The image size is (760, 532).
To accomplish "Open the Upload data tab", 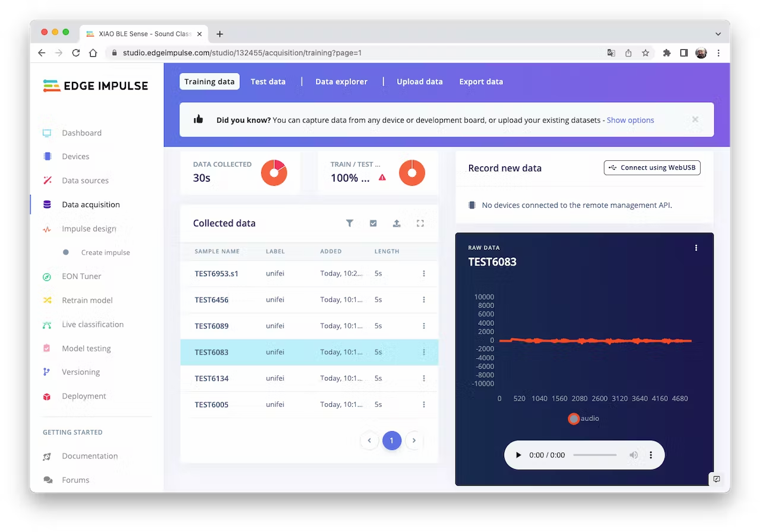I will [x=420, y=81].
